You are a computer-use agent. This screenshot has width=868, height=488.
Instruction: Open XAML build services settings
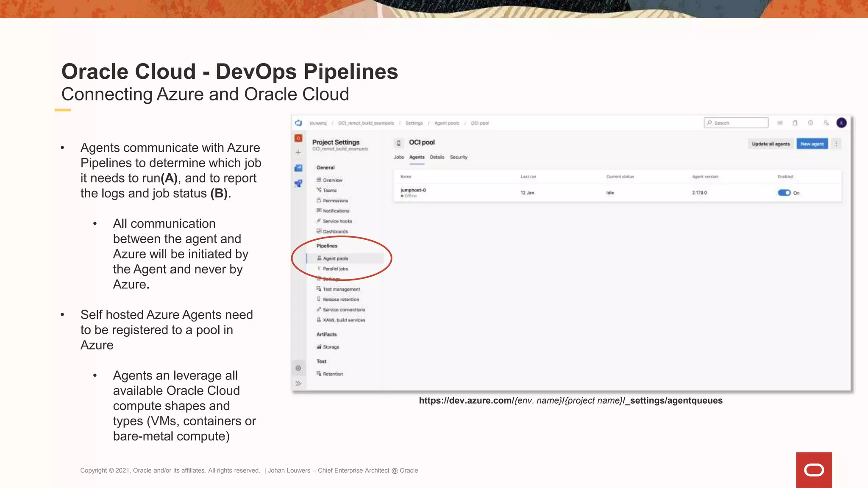(x=344, y=320)
